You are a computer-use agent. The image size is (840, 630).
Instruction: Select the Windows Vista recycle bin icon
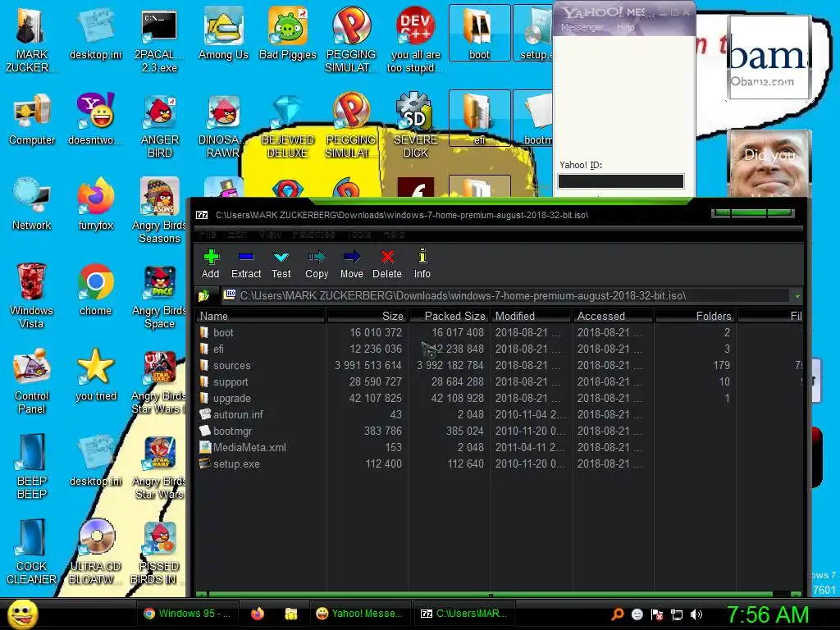click(x=32, y=295)
